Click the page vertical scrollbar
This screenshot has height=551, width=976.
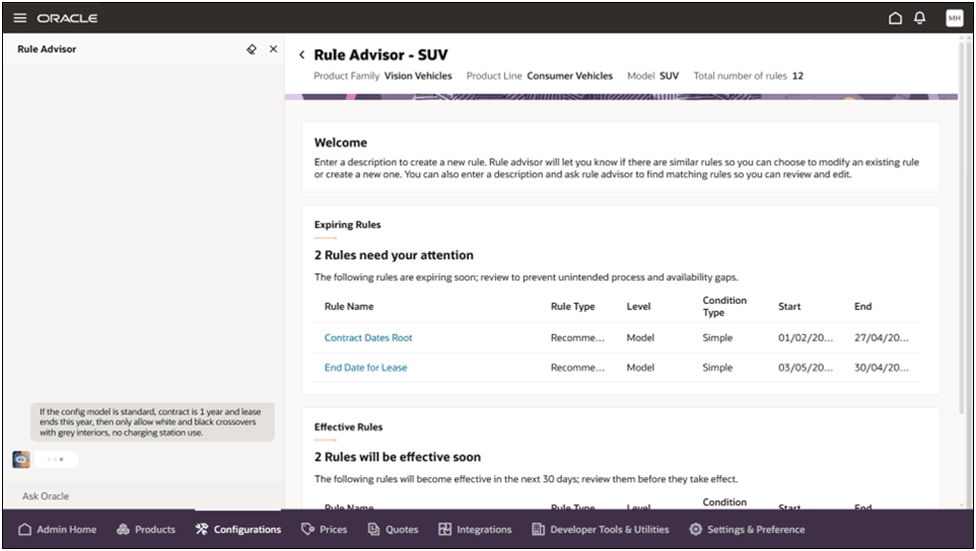pyautogui.click(x=963, y=227)
